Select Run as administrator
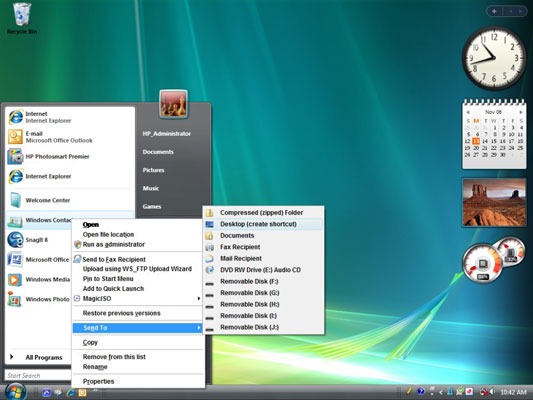Viewport: 533px width, 400px height. [138, 244]
